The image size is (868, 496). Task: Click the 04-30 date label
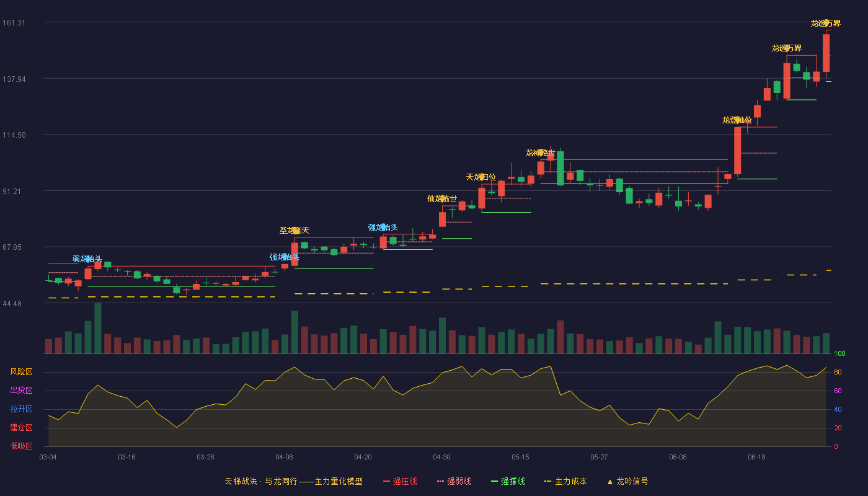point(441,457)
